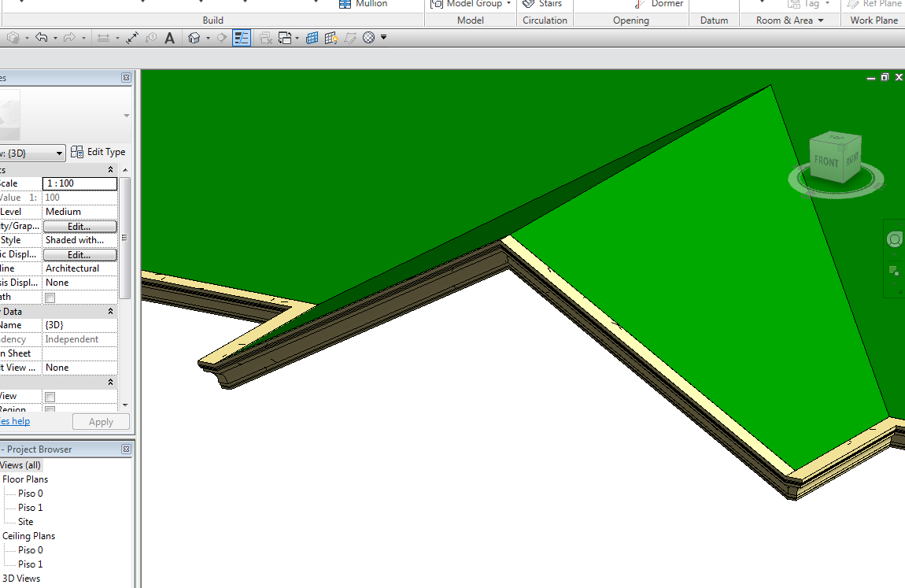Screen dimensions: 905x588
Task: Toggle the Thin Lines icon
Action: click(242, 38)
